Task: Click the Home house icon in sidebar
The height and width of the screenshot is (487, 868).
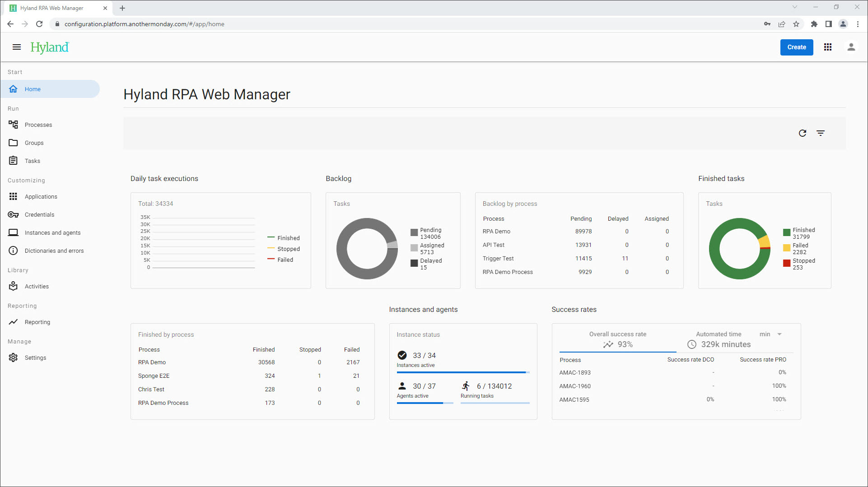Action: [14, 89]
